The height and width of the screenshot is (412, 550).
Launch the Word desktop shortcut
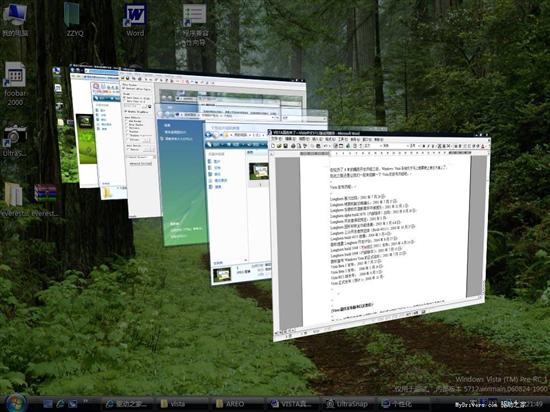click(x=135, y=19)
